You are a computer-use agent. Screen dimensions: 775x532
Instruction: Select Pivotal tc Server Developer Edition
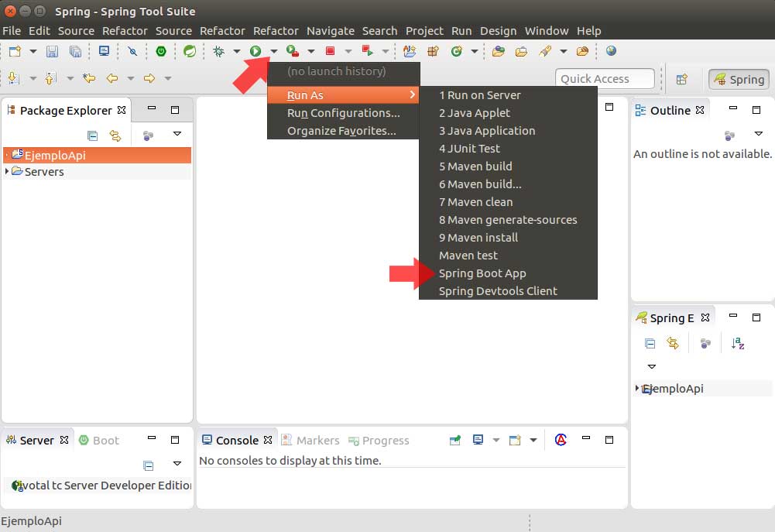(x=101, y=486)
